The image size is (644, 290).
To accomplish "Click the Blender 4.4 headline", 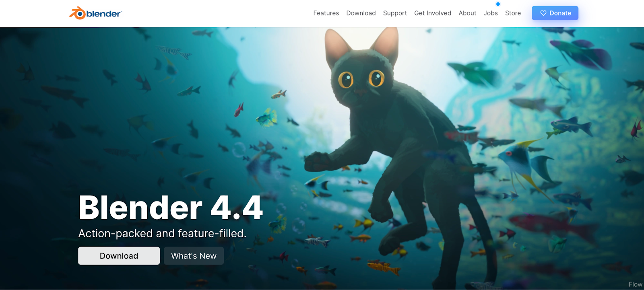I will pos(171,208).
